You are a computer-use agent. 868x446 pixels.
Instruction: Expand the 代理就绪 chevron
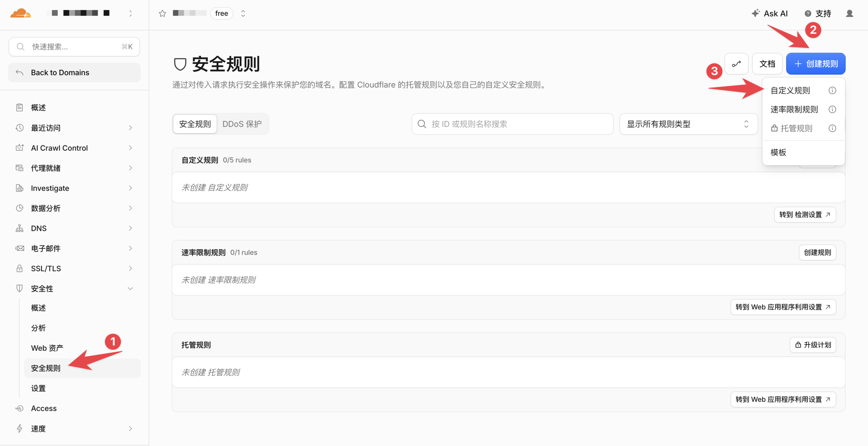point(131,168)
